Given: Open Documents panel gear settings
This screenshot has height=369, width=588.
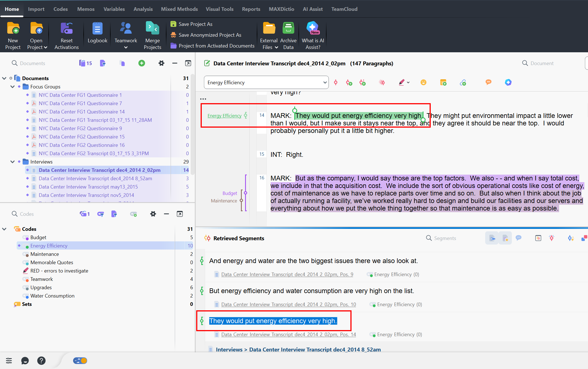Looking at the screenshot, I should [x=161, y=63].
